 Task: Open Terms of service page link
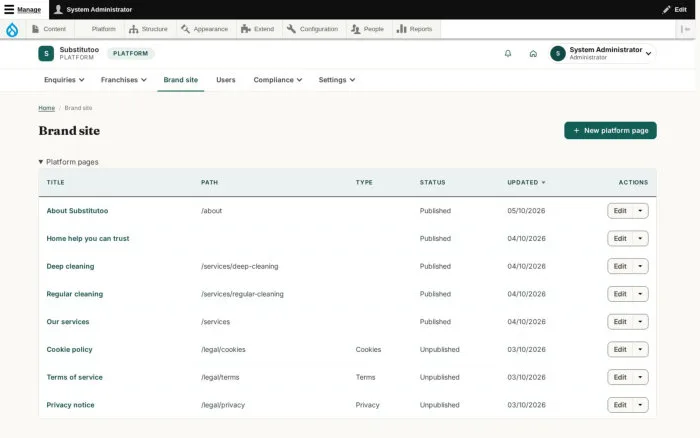(x=75, y=377)
